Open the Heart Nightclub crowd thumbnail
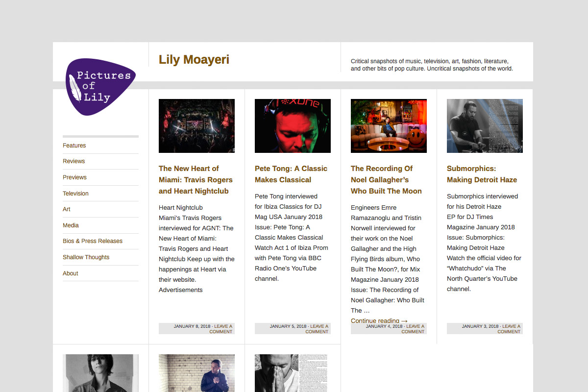The width and height of the screenshot is (588, 392). click(196, 126)
